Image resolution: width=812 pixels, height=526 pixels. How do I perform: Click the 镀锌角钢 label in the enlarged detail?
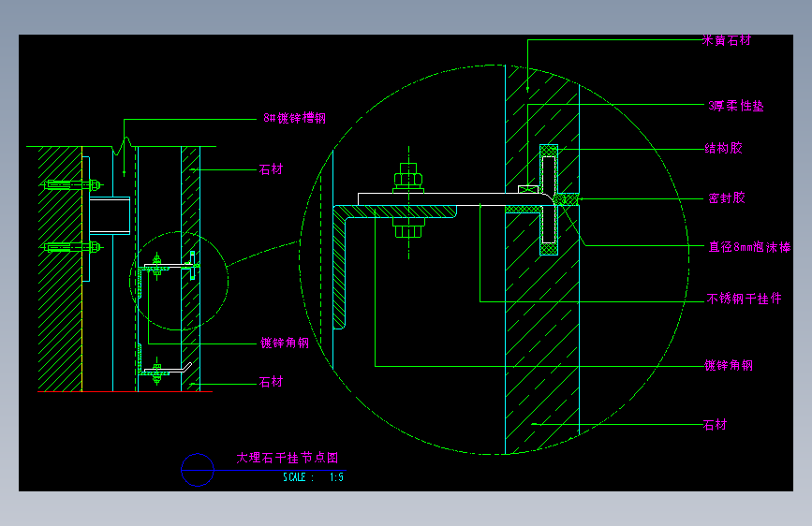729,366
